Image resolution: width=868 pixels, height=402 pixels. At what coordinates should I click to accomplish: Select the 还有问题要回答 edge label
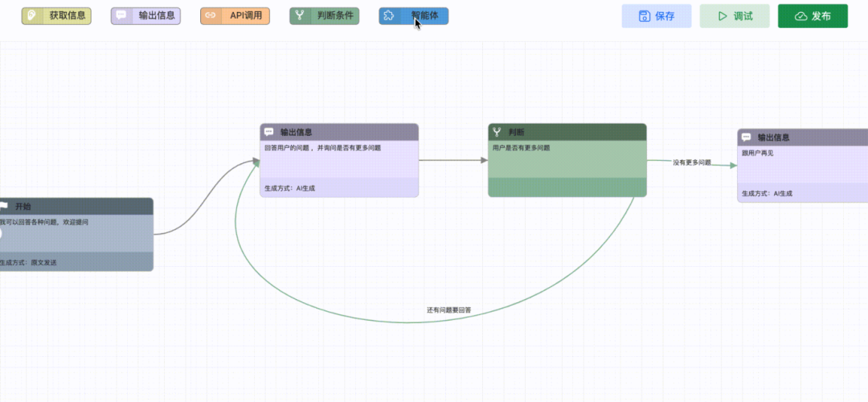click(448, 310)
